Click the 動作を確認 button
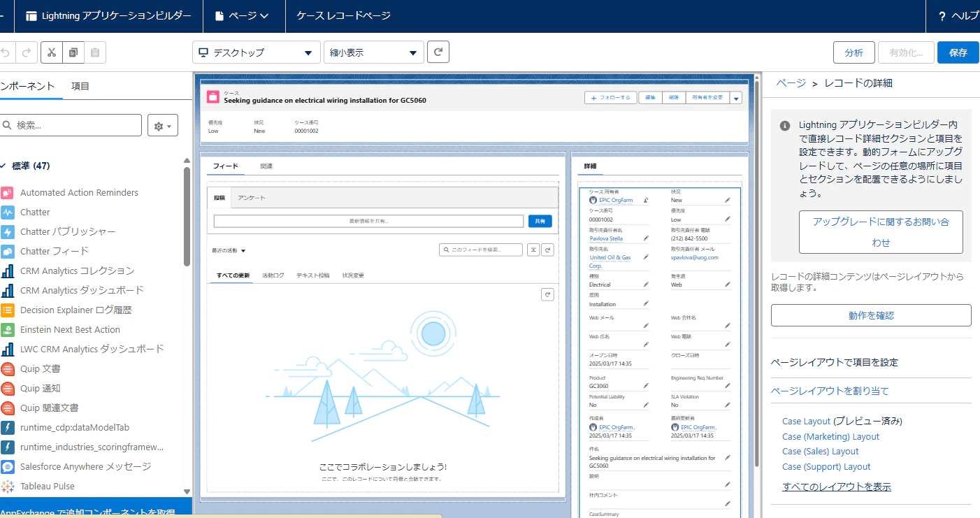 click(x=871, y=315)
